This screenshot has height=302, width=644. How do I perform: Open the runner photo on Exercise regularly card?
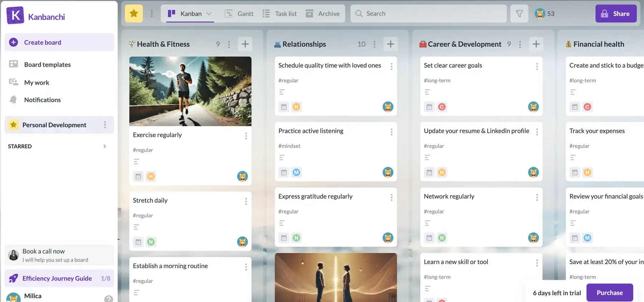tap(190, 91)
